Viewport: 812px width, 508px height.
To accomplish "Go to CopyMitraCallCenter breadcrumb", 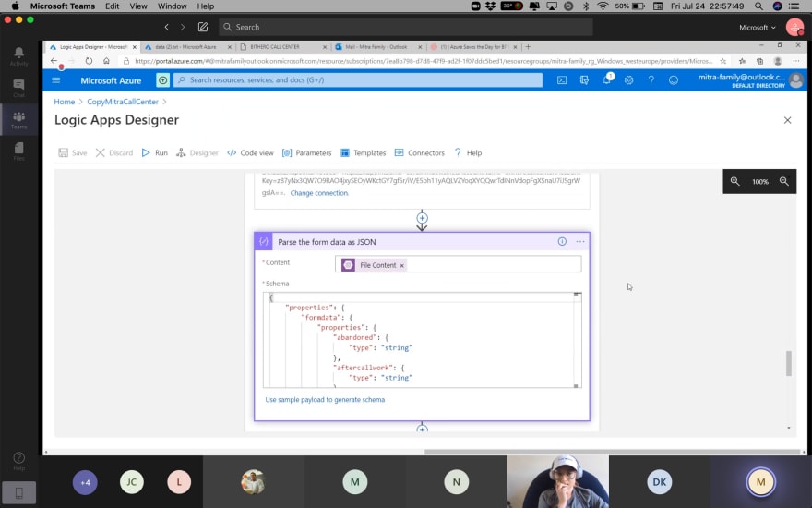I will click(123, 102).
